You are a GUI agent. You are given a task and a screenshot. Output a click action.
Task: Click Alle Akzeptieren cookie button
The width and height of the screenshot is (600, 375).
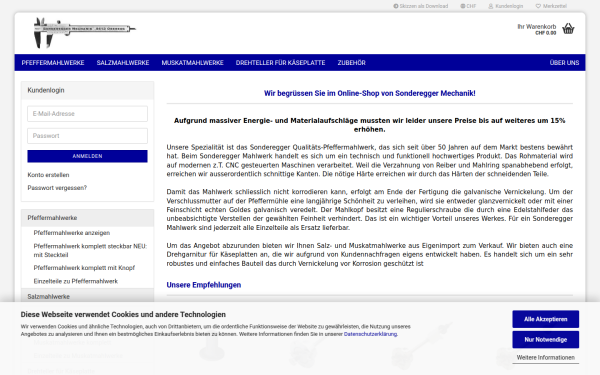coord(546,319)
